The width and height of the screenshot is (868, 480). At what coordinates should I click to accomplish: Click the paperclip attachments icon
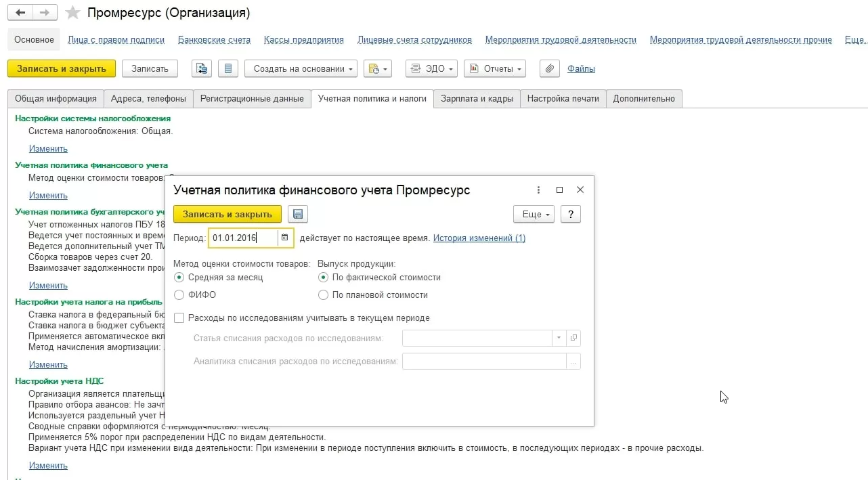point(549,68)
